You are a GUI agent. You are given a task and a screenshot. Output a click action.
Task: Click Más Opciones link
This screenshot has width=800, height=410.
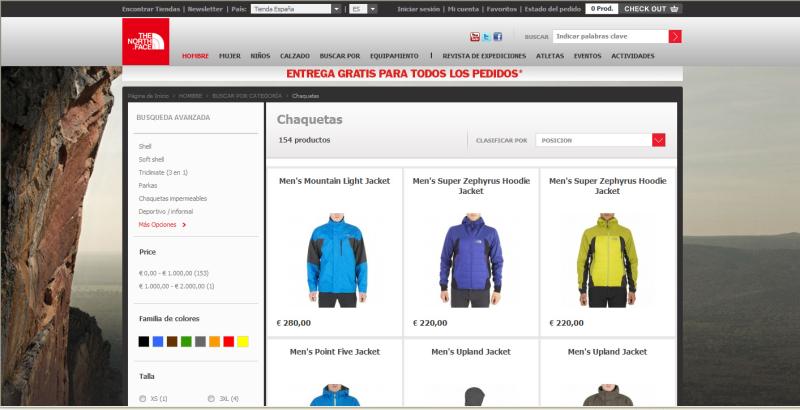(158, 225)
